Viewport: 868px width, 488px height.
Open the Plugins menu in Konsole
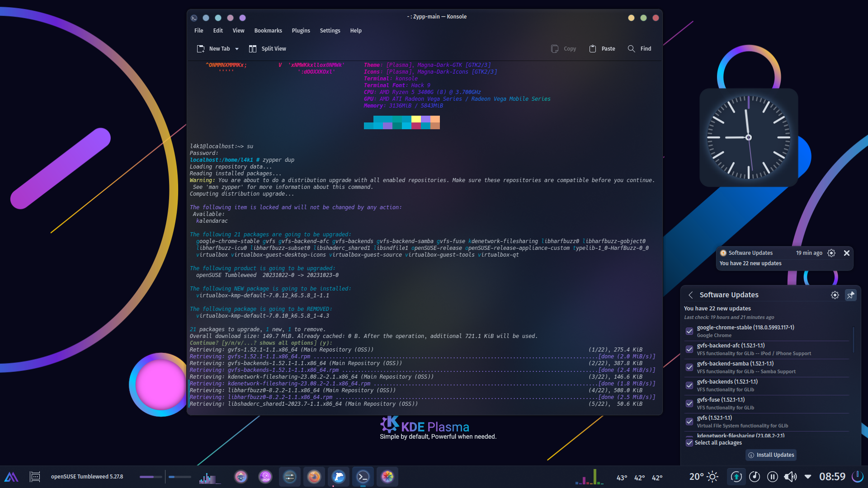point(301,31)
